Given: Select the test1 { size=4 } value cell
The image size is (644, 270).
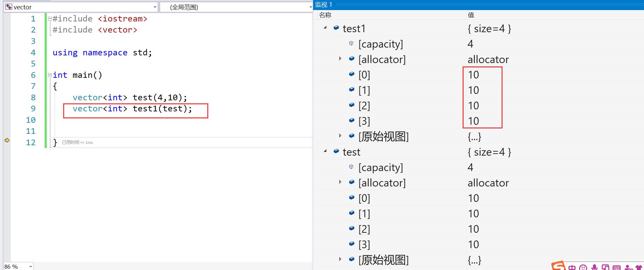Looking at the screenshot, I should click(x=489, y=29).
